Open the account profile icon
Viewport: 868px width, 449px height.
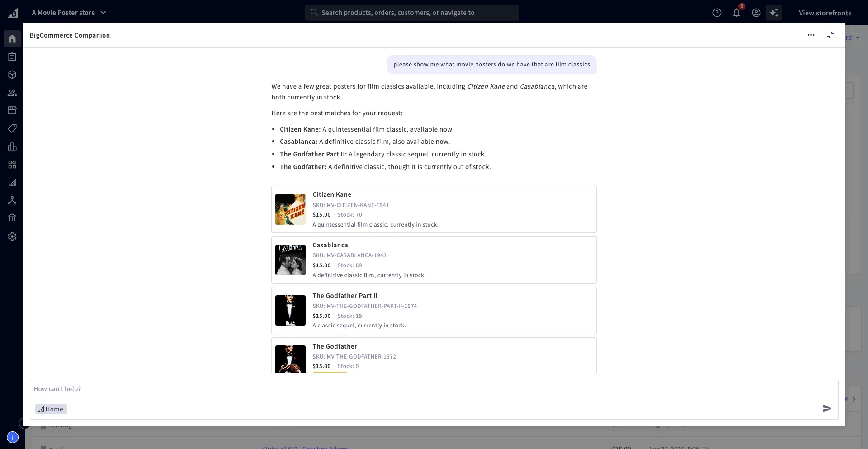click(756, 13)
